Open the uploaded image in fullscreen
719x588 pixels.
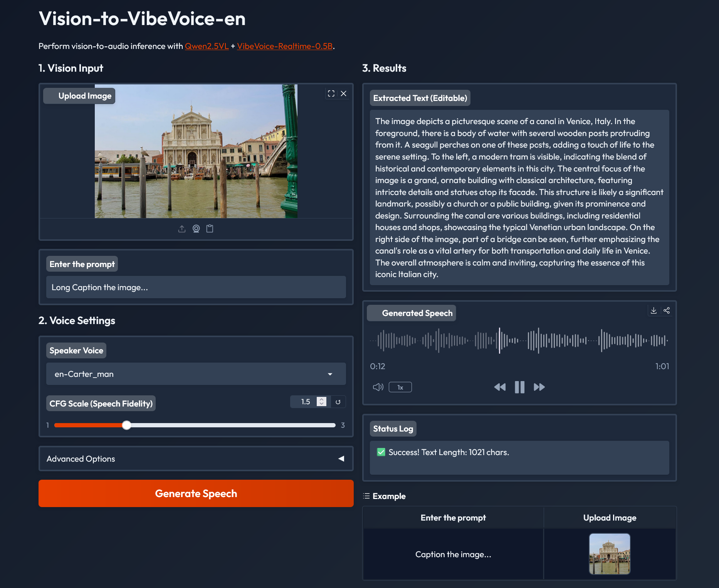(331, 94)
